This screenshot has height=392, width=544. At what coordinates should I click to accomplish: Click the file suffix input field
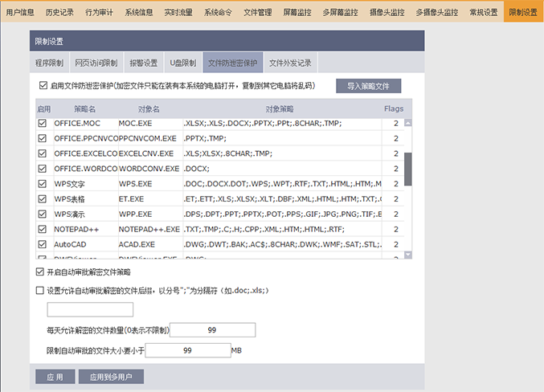click(x=90, y=309)
